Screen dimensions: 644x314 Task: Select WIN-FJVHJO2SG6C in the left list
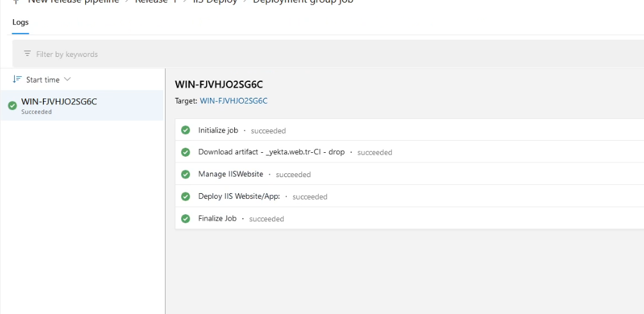tap(59, 102)
